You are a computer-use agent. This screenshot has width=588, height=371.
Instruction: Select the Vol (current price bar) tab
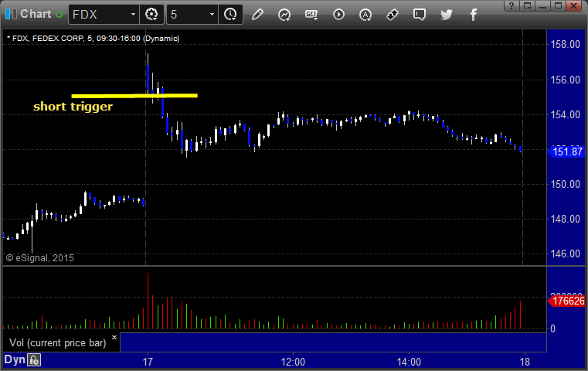[x=58, y=342]
